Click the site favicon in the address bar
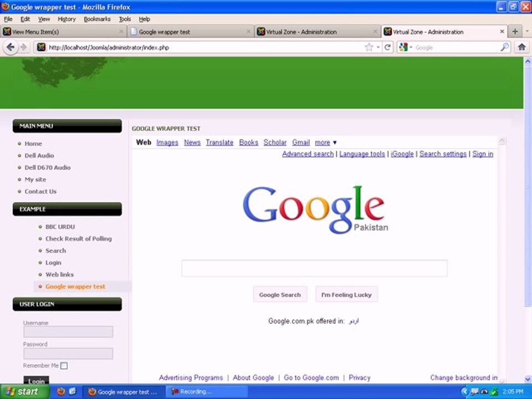The width and height of the screenshot is (532, 399). [x=42, y=47]
